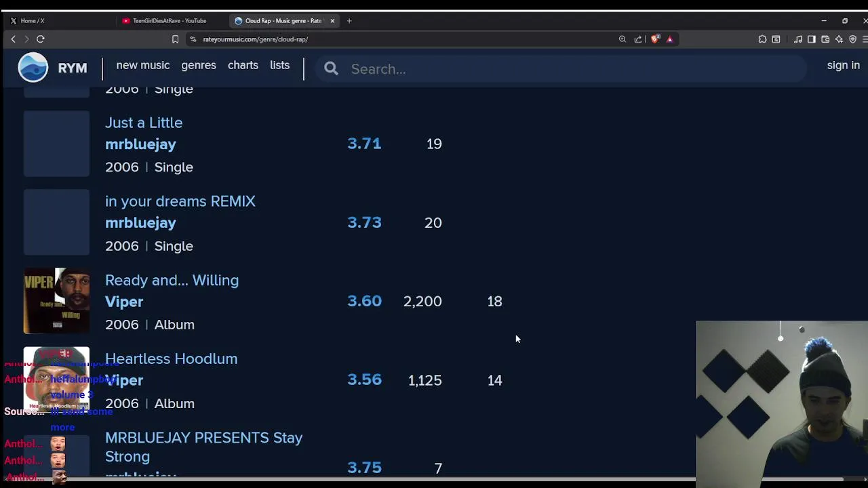Image resolution: width=868 pixels, height=488 pixels.
Task: Click the 1,125 ratings count
Action: [x=425, y=380]
